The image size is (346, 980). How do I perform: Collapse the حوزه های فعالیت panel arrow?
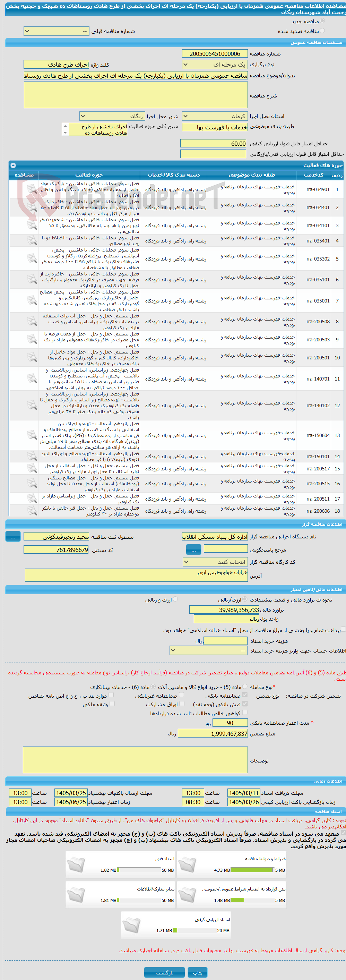click(13, 165)
